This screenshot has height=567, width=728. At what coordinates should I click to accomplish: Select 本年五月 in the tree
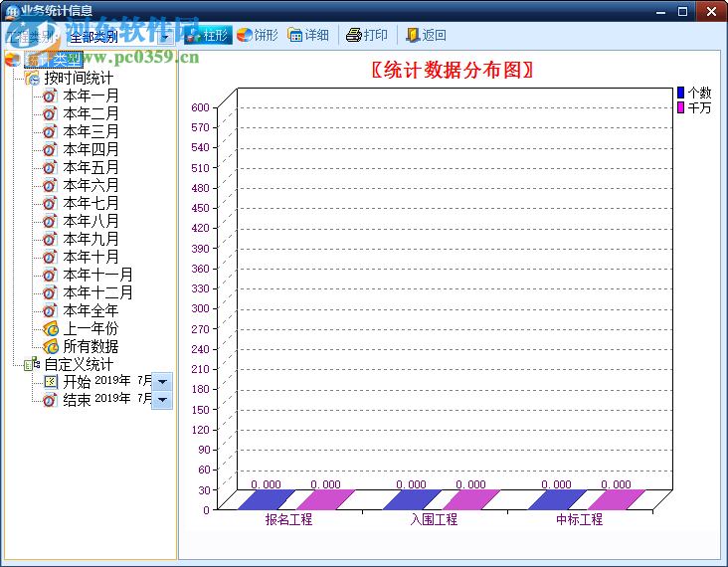pos(91,167)
